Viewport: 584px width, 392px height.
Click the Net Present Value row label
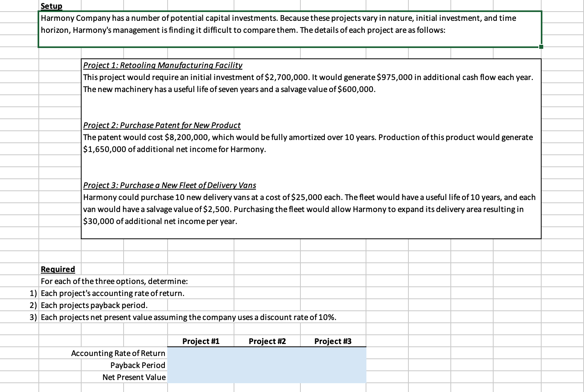click(134, 377)
